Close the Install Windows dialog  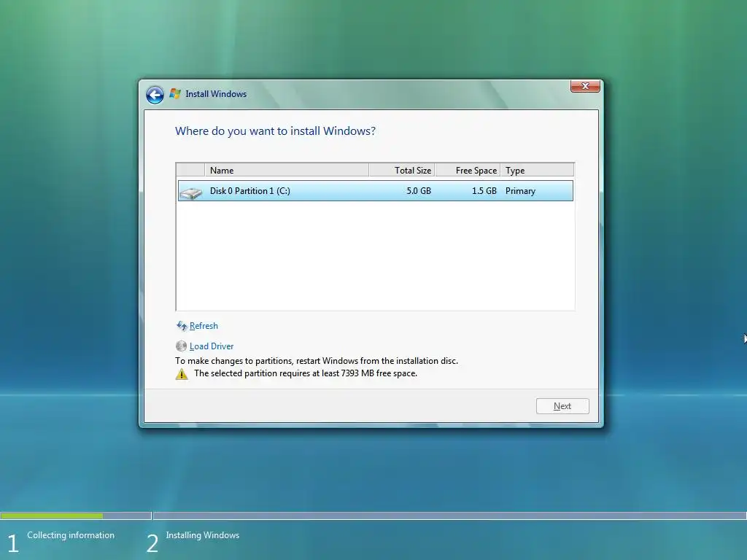[x=585, y=86]
